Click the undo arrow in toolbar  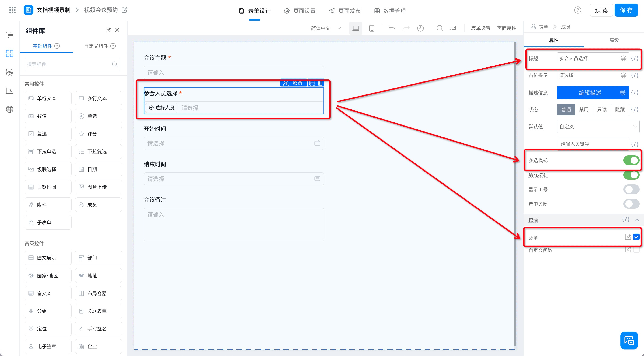[392, 28]
